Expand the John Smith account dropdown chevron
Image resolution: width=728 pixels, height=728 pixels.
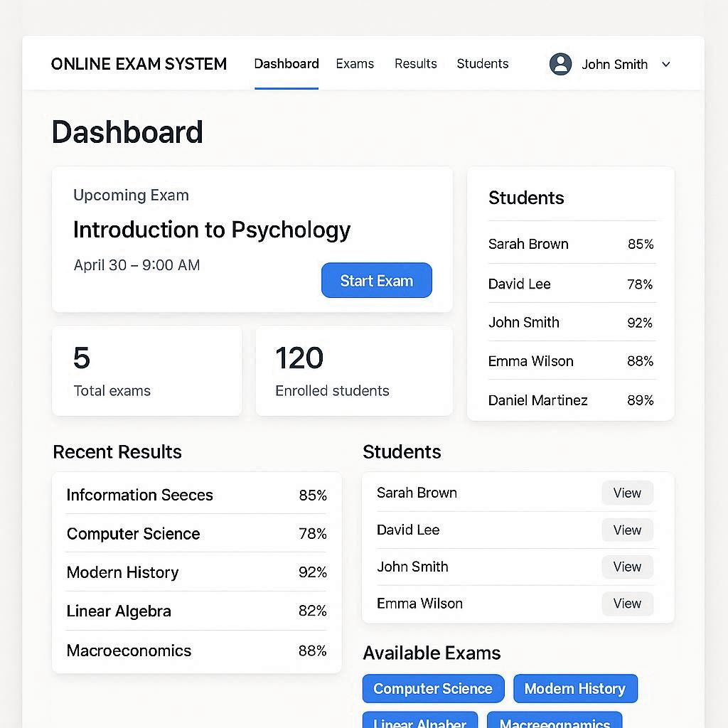pos(666,64)
